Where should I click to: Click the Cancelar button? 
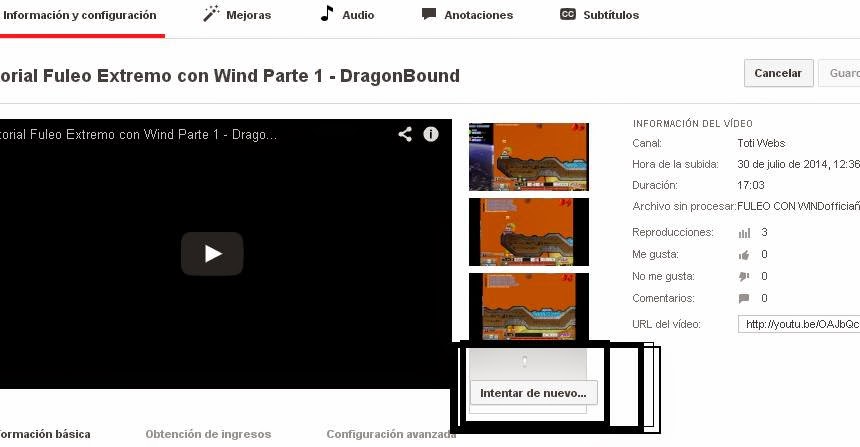[x=778, y=73]
